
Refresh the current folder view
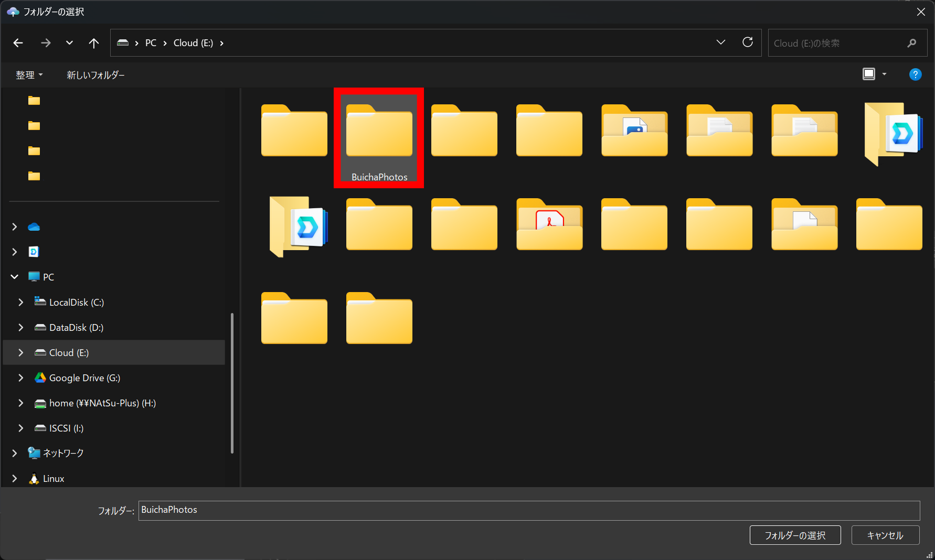747,42
